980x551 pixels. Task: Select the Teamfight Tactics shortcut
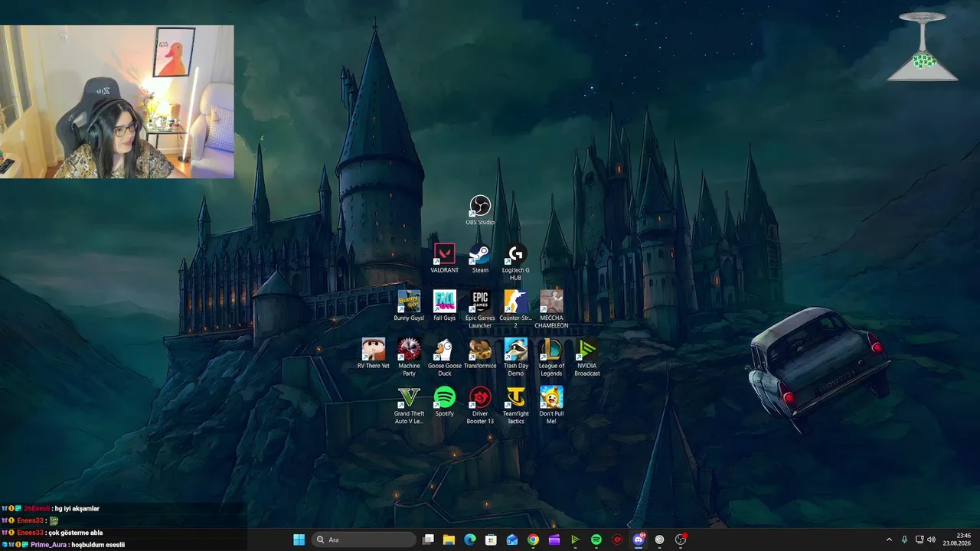tap(516, 405)
